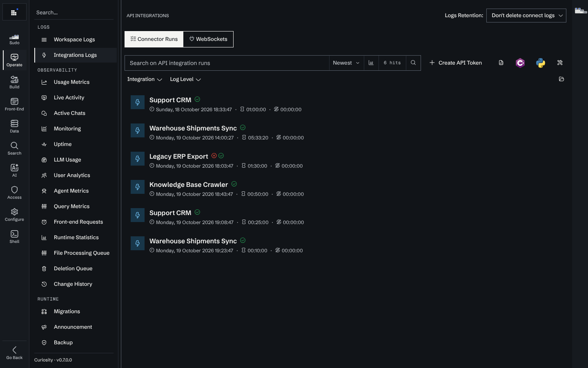Open the Access section
Image resolution: width=588 pixels, height=368 pixels.
tap(14, 193)
